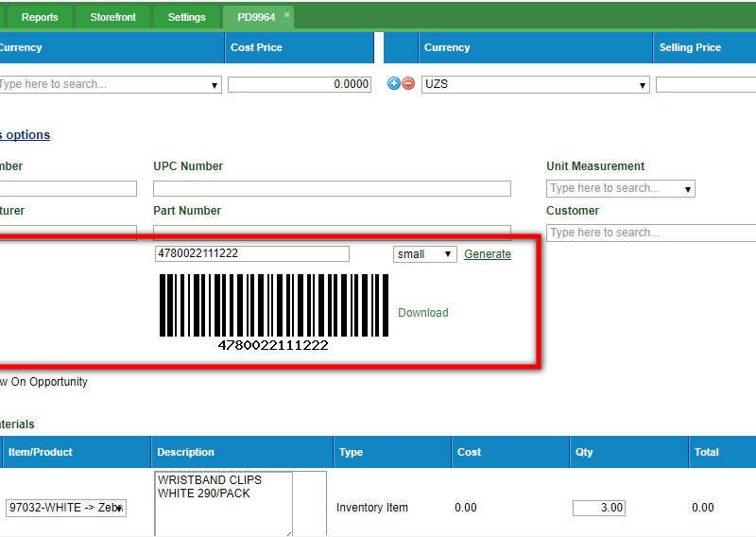Screen dimensions: 756x537
Task: Click the Qty column header
Action: pyautogui.click(x=628, y=452)
